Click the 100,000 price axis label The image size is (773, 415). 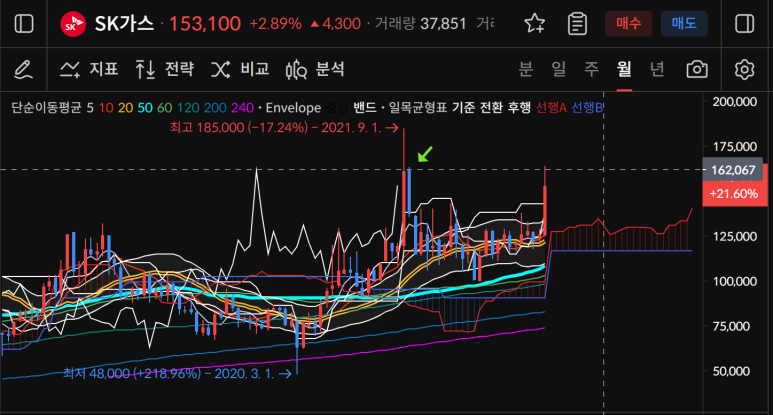(x=735, y=281)
